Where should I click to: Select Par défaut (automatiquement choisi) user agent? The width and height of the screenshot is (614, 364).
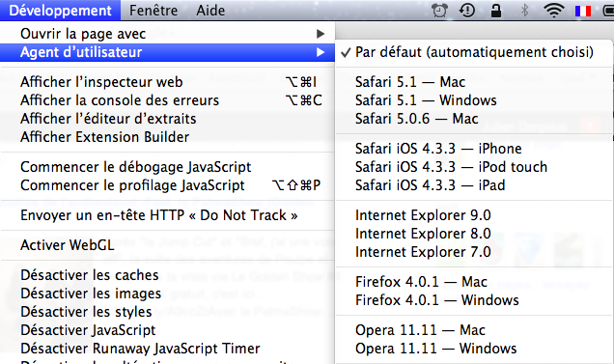tap(474, 52)
